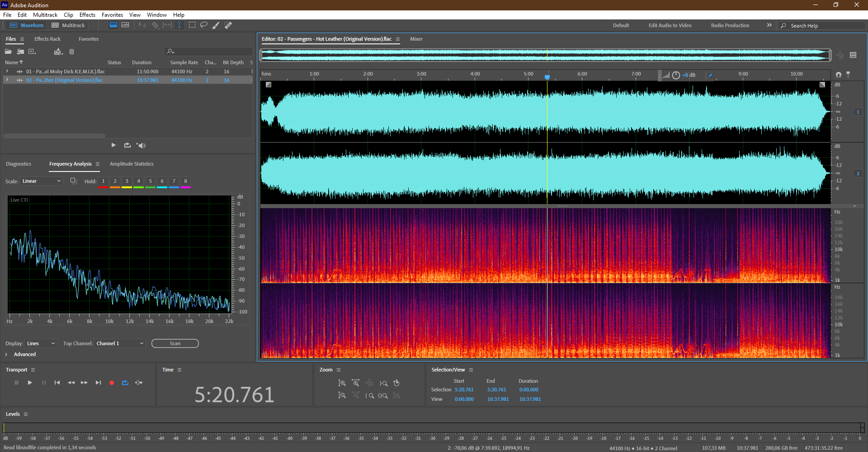Click Hold button 4
868x452 pixels.
138,181
